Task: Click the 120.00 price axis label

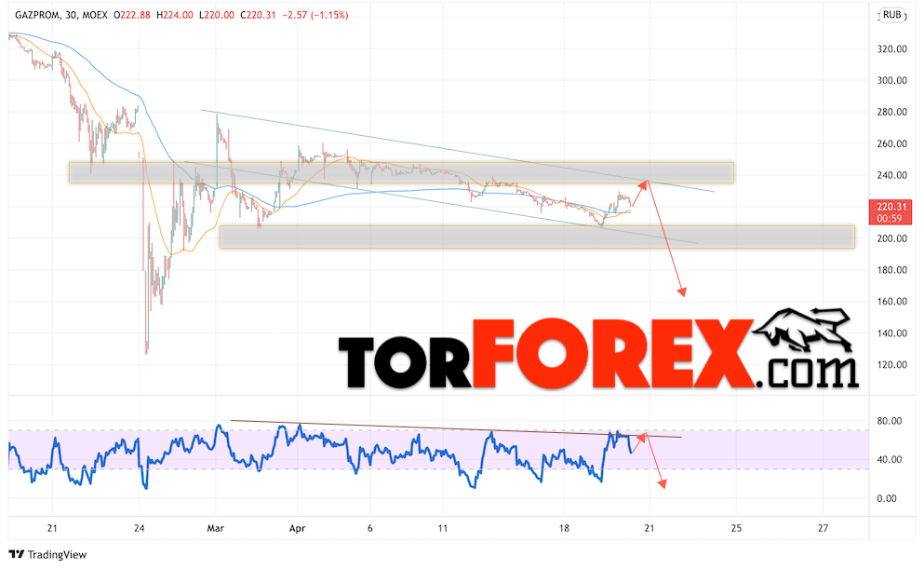Action: (891, 364)
